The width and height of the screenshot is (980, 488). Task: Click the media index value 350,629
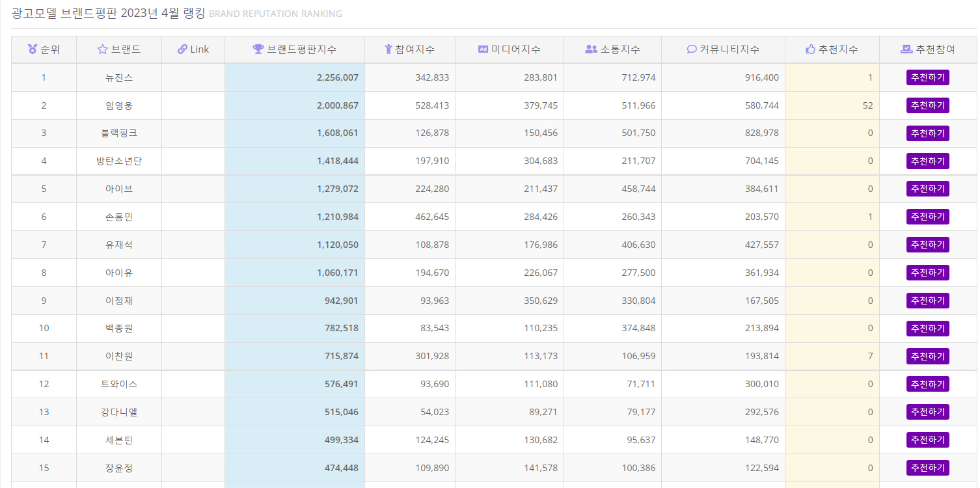coord(541,301)
